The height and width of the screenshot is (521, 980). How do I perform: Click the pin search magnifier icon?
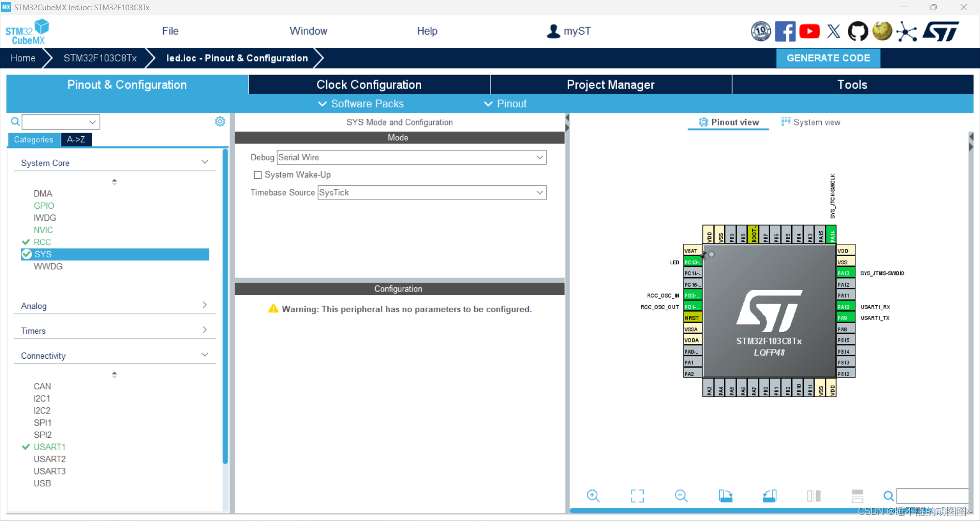click(889, 495)
